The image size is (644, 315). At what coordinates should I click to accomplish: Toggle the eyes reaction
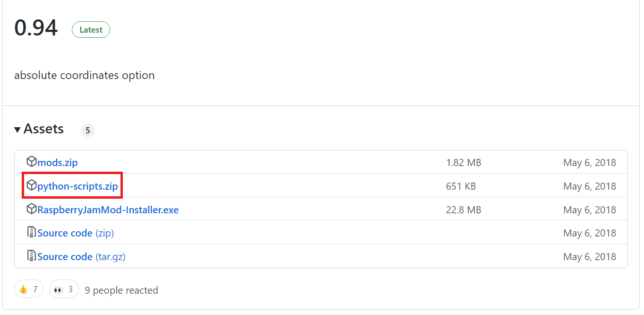(64, 289)
